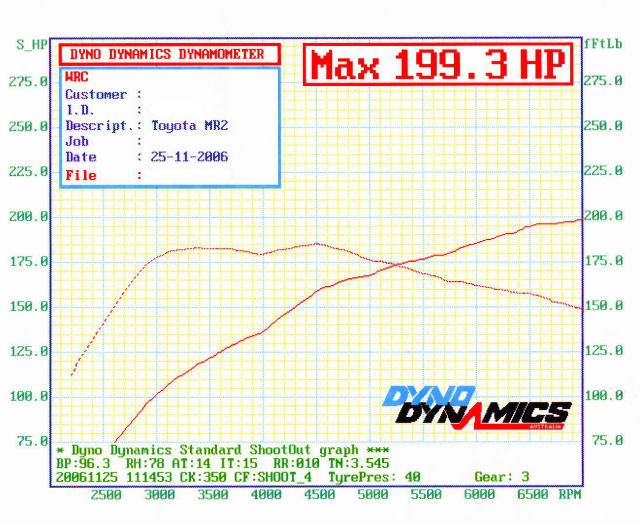Click the fFtLb right axis label
The image size is (640, 523).
(603, 44)
